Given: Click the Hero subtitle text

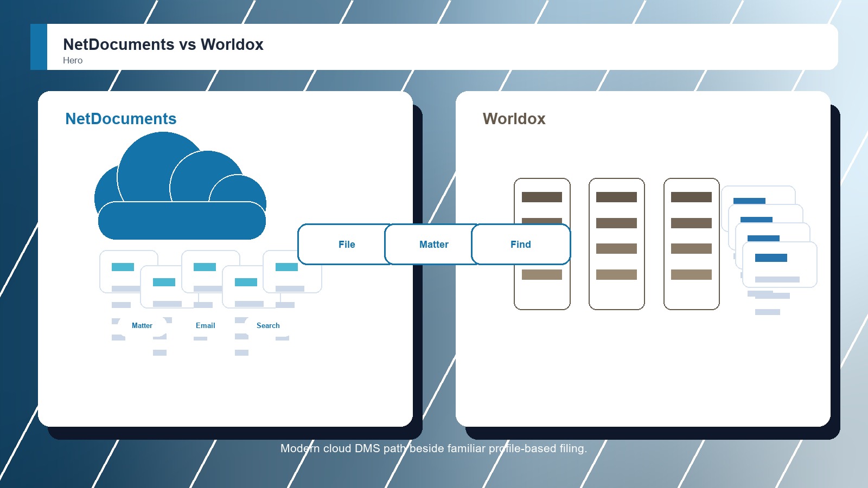Looking at the screenshot, I should point(73,60).
